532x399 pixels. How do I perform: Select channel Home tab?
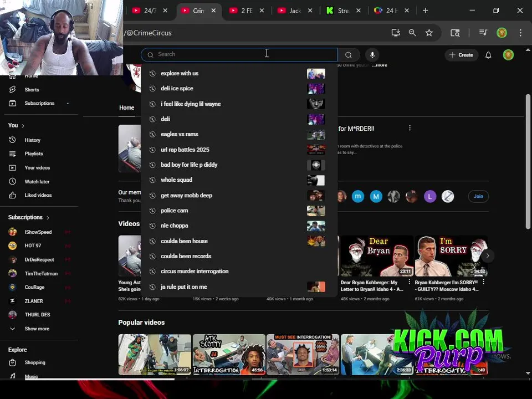point(126,108)
